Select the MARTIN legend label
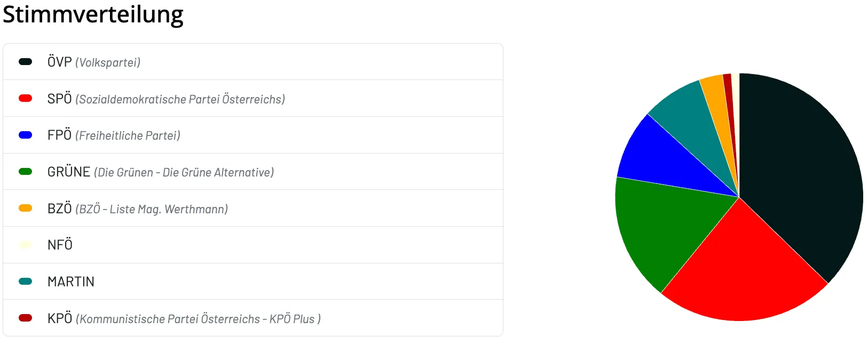Screen dimensions: 868x337 [x=71, y=282]
